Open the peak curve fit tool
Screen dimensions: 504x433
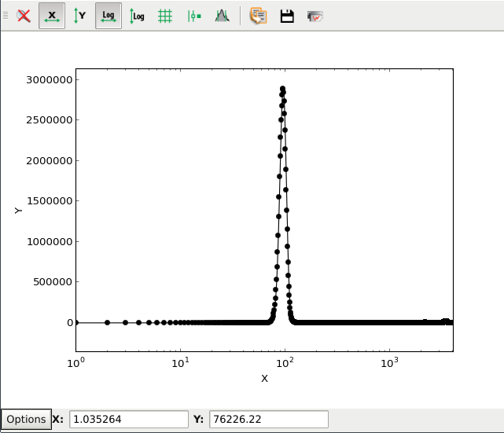(x=222, y=16)
